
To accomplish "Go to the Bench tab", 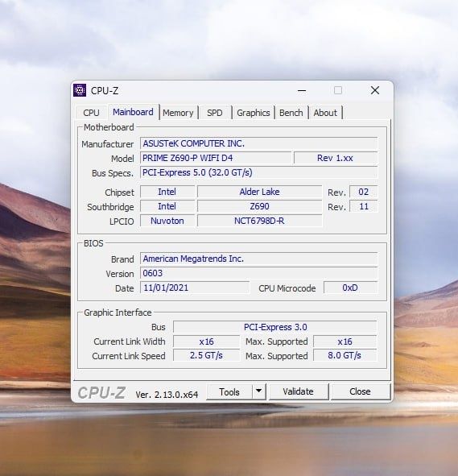I will pyautogui.click(x=291, y=113).
